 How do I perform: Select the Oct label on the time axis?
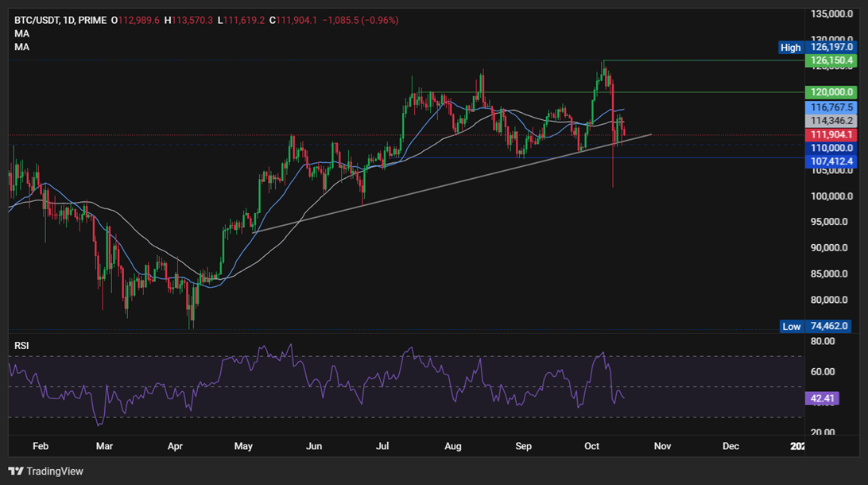(x=591, y=446)
